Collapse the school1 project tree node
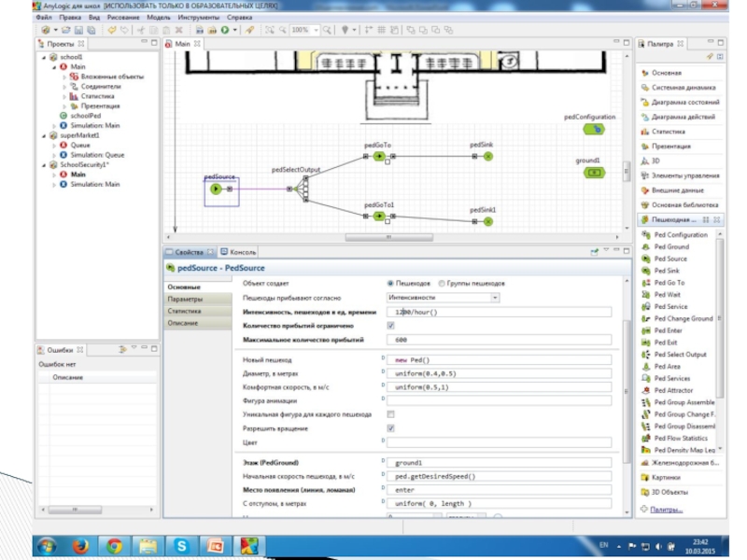This screenshot has width=747, height=560. 43,57
